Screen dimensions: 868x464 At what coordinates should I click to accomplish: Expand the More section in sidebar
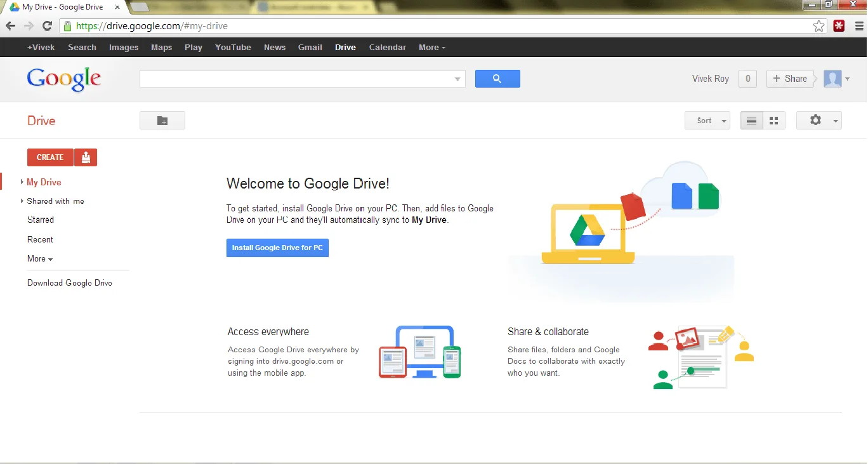(x=40, y=259)
